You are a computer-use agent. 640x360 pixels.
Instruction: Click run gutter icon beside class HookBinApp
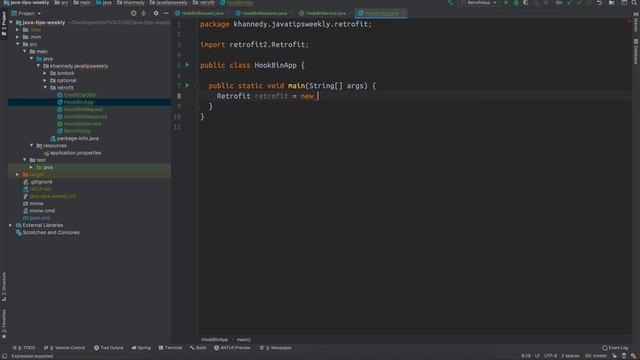point(187,65)
